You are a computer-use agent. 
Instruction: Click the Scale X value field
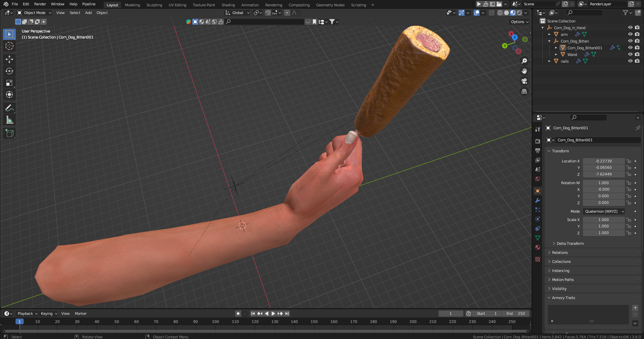pos(603,220)
